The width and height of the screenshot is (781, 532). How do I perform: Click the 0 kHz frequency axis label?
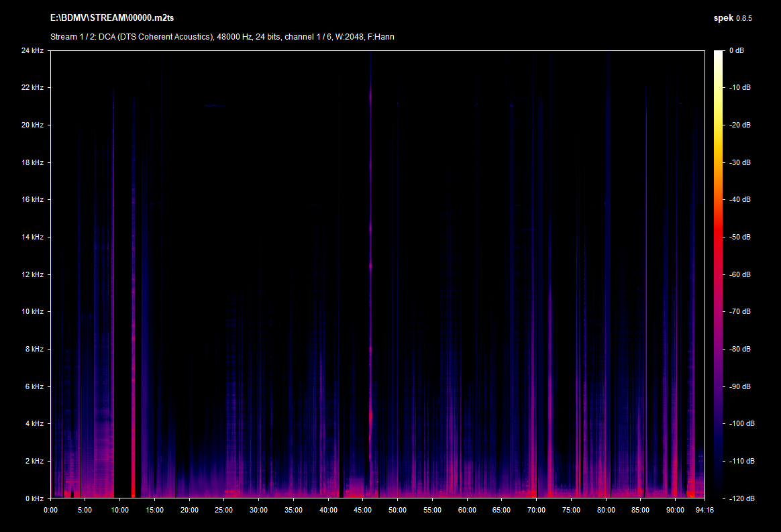34,498
